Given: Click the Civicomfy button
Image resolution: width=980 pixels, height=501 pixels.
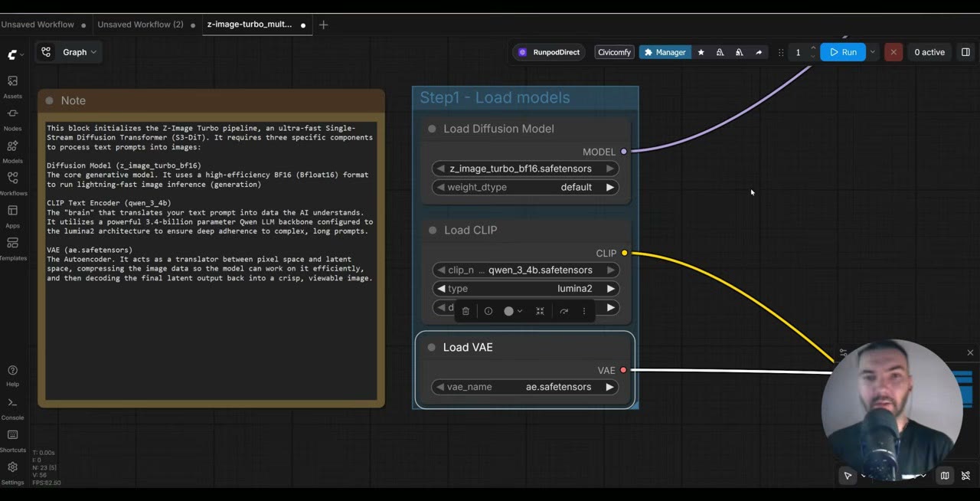Looking at the screenshot, I should 614,52.
